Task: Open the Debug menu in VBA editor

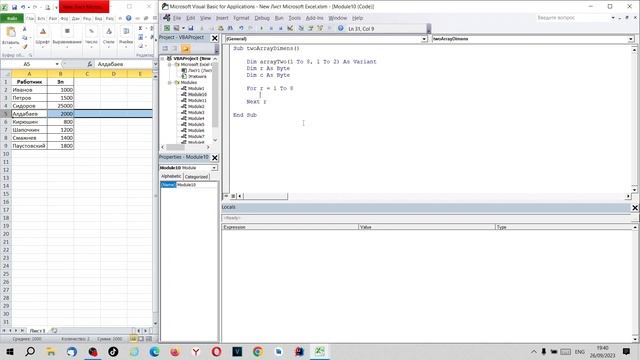Action: point(262,18)
